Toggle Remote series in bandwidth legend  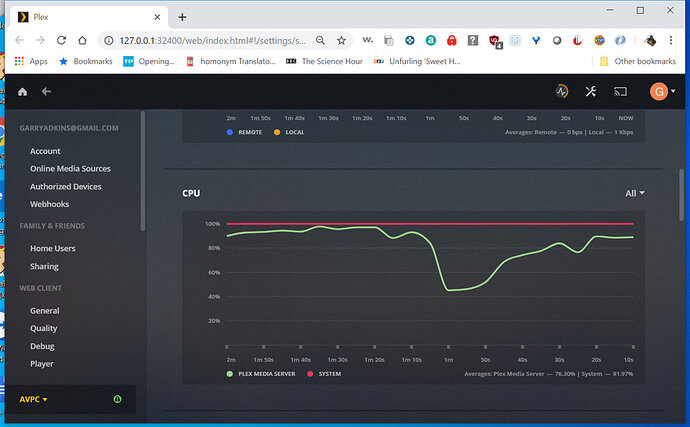(x=245, y=132)
